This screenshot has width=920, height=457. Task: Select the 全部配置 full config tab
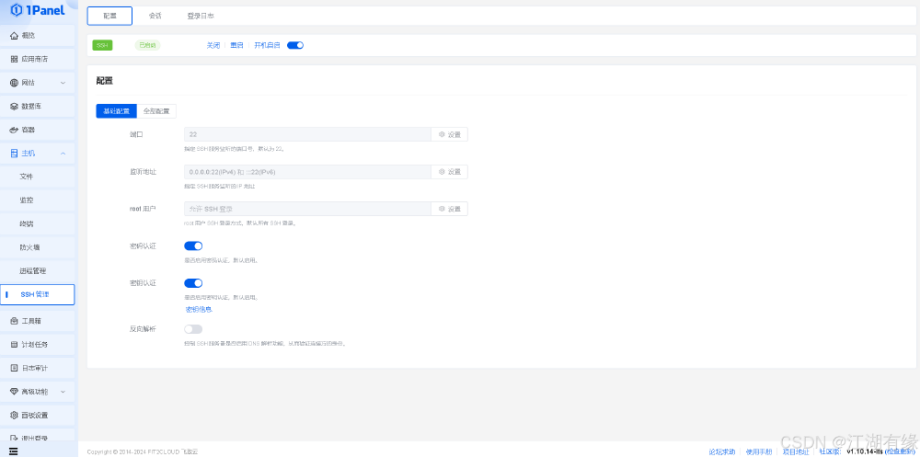point(156,111)
